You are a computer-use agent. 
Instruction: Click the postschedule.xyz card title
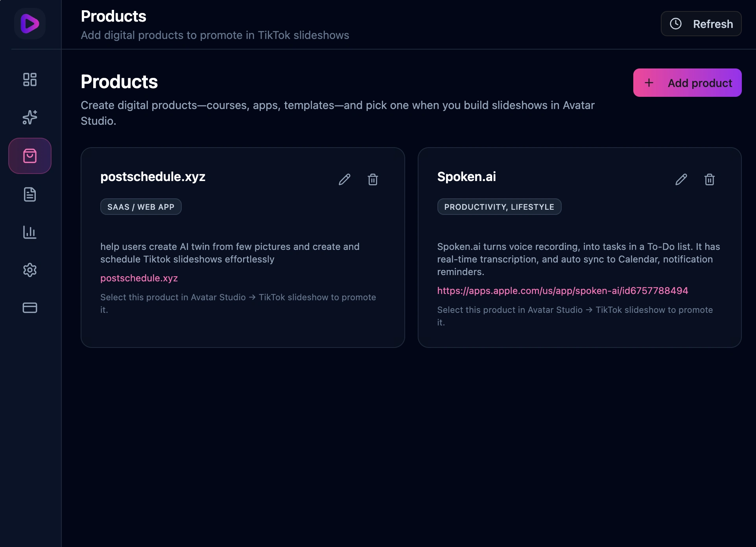[153, 177]
